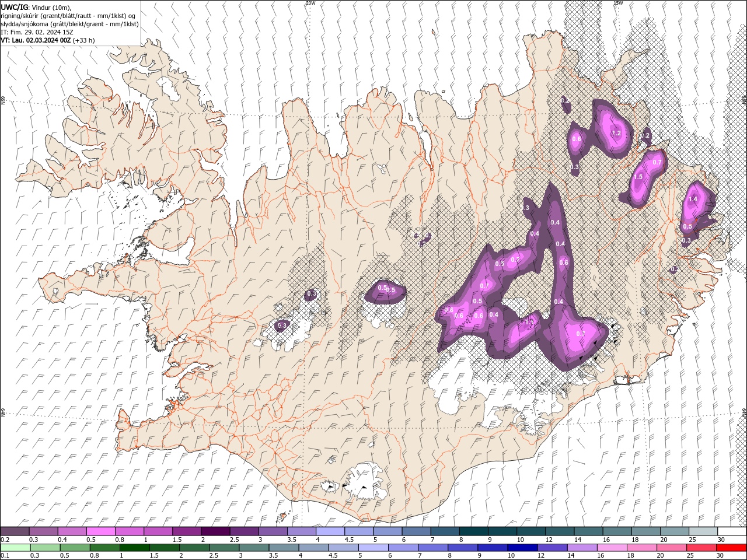The image size is (747, 560).
Task: Click the '0.1' label in the lower legend
Action: click(x=5, y=556)
